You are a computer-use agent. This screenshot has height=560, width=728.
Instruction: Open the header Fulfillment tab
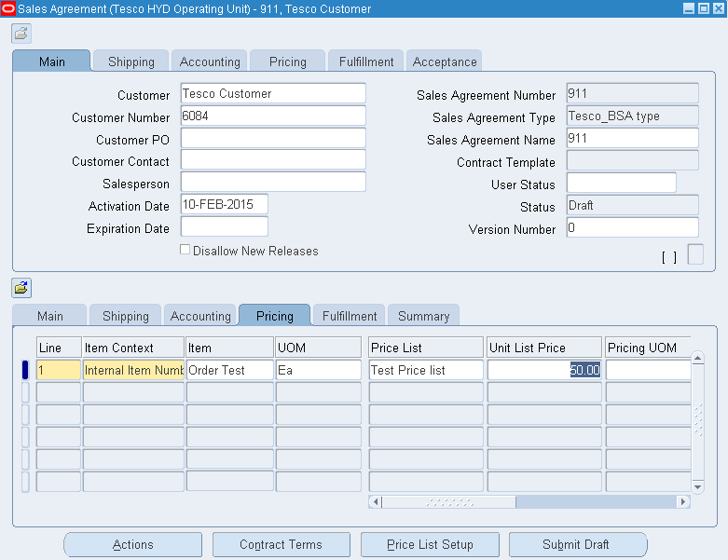point(366,61)
